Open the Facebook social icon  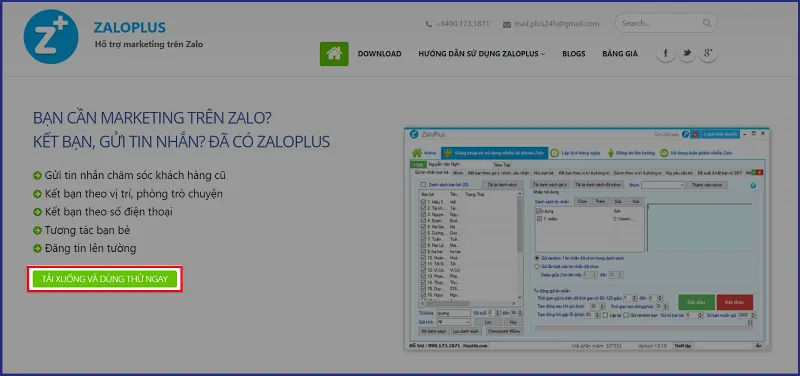click(x=666, y=54)
